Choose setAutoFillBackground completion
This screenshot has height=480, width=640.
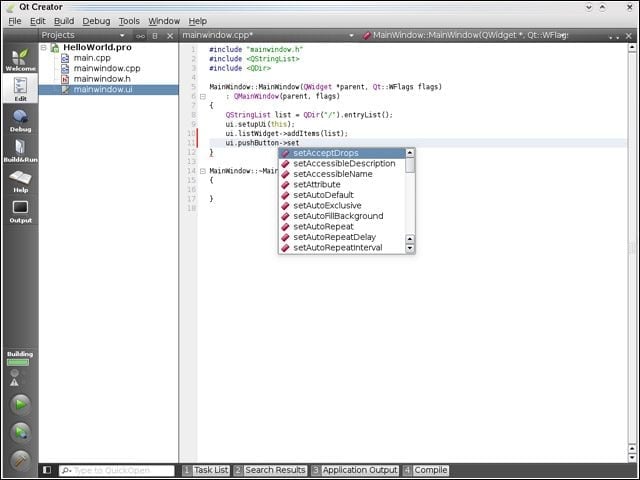pos(342,216)
